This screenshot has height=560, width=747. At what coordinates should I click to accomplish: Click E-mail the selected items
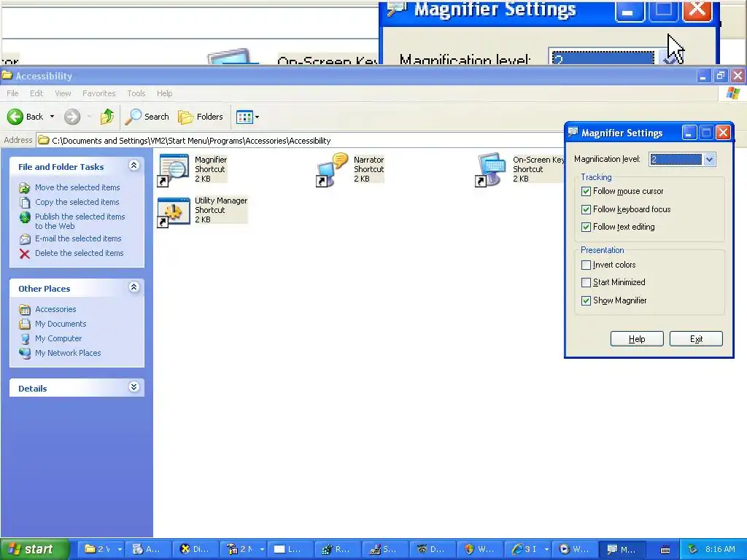coord(78,238)
